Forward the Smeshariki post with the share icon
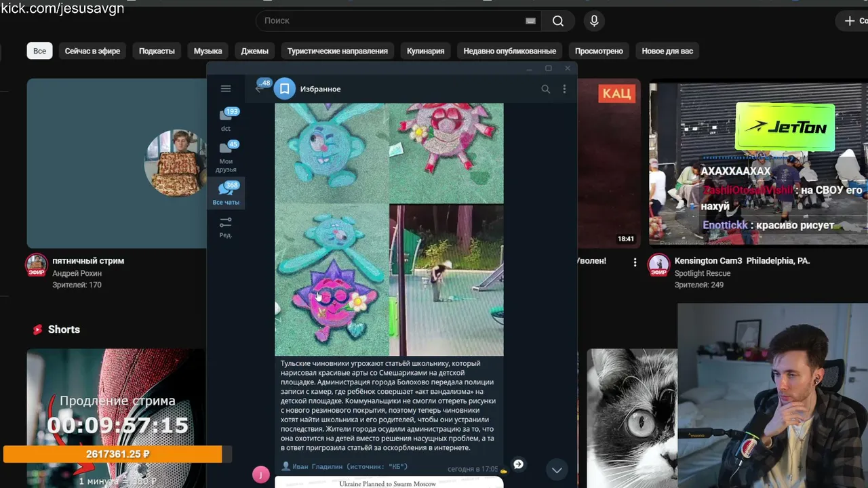Viewport: 868px width, 488px height. [x=518, y=464]
